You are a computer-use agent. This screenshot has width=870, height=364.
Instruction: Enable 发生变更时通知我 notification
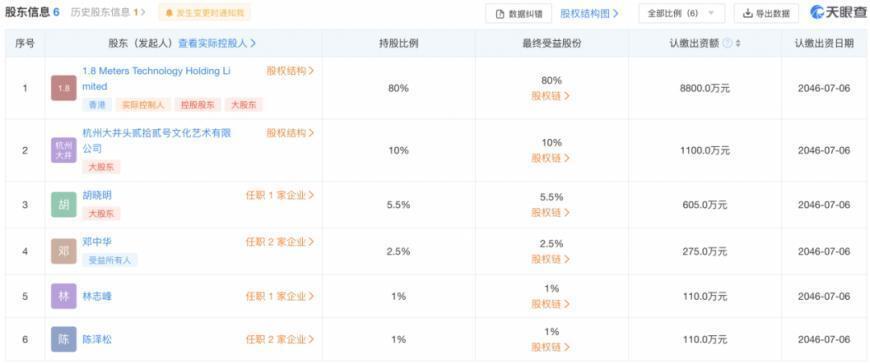coord(204,12)
